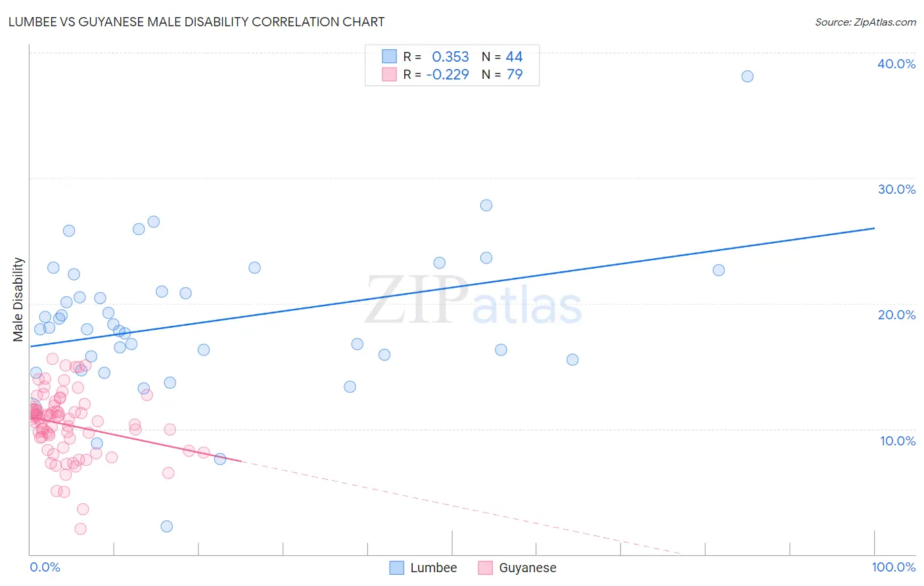Toggle the Guyanese series label in legend

pos(528,568)
